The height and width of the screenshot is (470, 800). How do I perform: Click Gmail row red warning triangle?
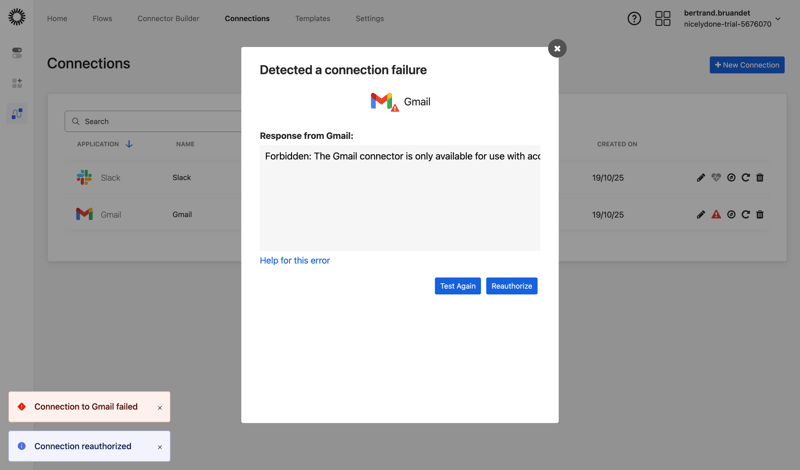click(716, 214)
